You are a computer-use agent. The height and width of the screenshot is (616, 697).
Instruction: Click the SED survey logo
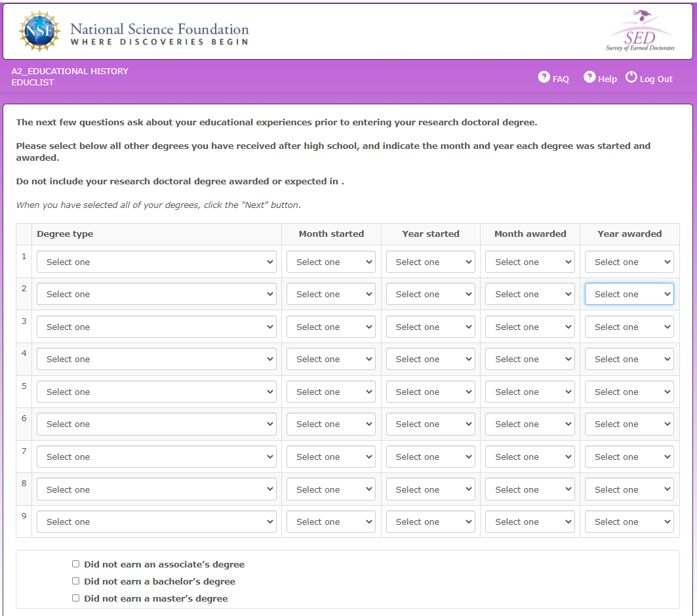pos(640,31)
